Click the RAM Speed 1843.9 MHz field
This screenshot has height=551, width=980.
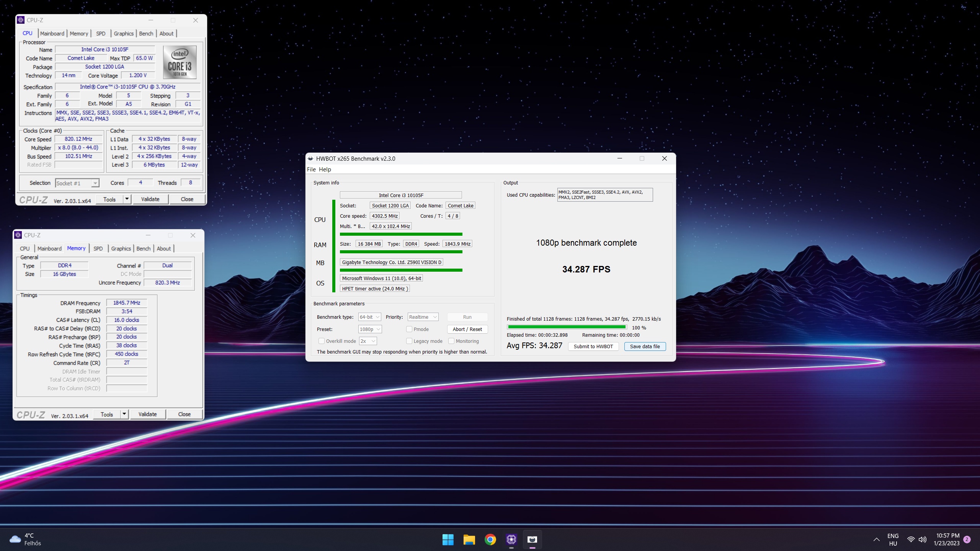pos(457,244)
